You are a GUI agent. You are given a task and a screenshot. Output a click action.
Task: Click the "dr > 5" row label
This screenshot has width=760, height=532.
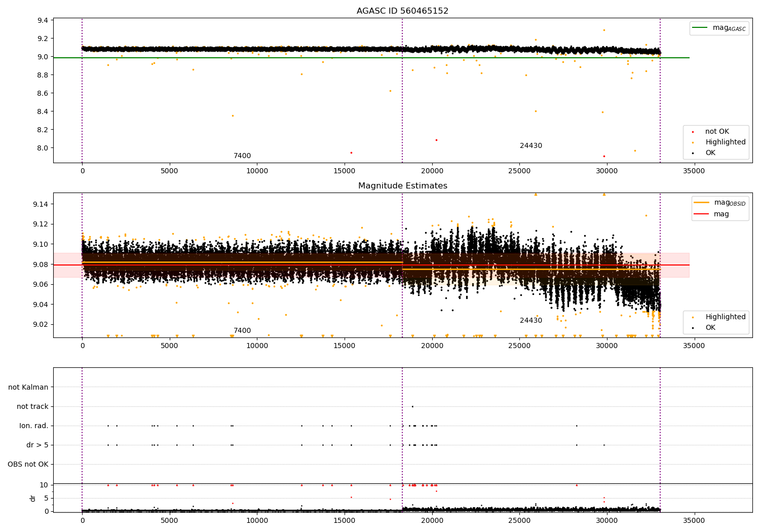(x=37, y=445)
